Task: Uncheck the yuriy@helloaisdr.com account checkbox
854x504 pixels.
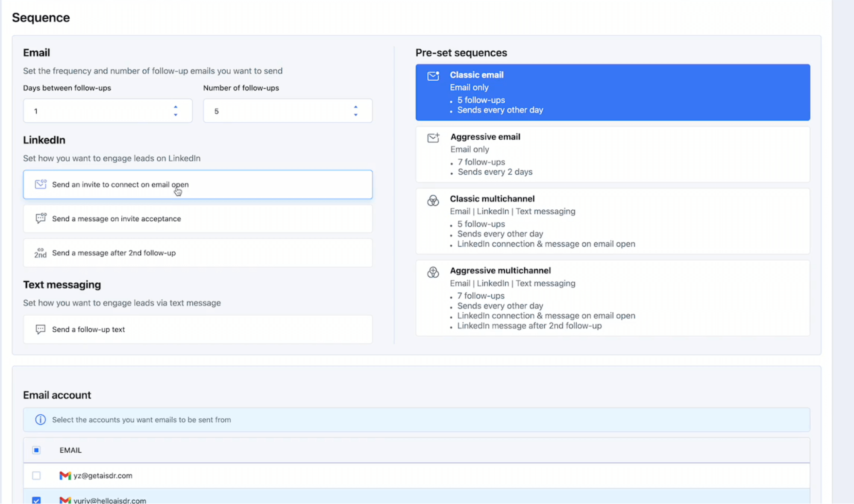Action: (37, 500)
